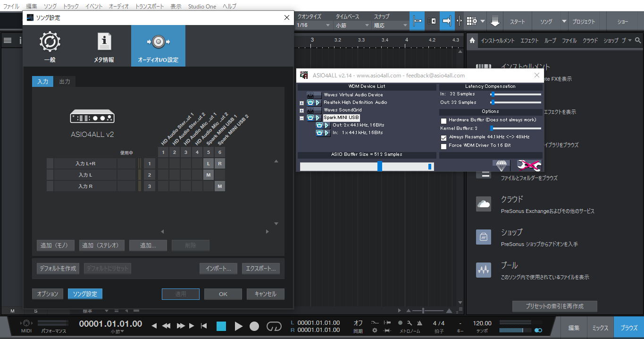Screen dimensions: 644x339
Task: Click the ASIO4ALL parachute safe-defaults icon
Action: tap(501, 165)
